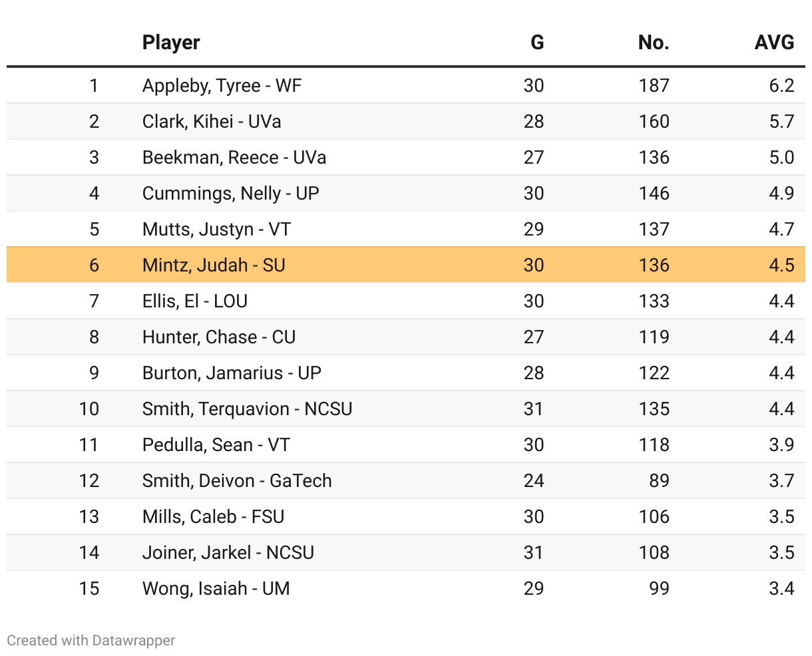812x656 pixels.
Task: Click the 6.2 average in first row
Action: click(x=781, y=86)
